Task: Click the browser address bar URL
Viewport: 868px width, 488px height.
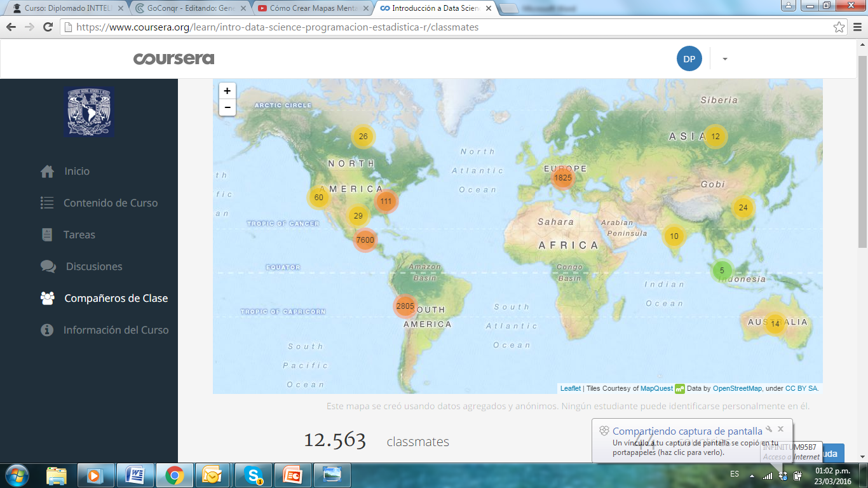Action: (x=277, y=27)
